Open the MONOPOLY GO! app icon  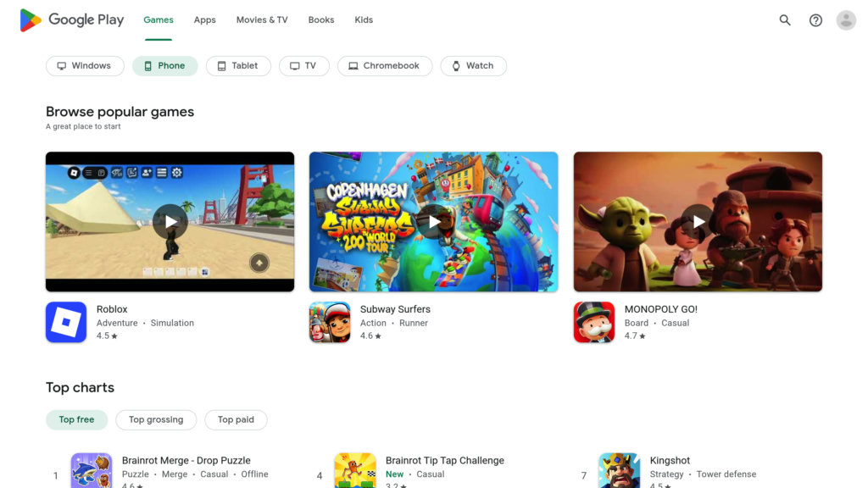[x=594, y=322]
